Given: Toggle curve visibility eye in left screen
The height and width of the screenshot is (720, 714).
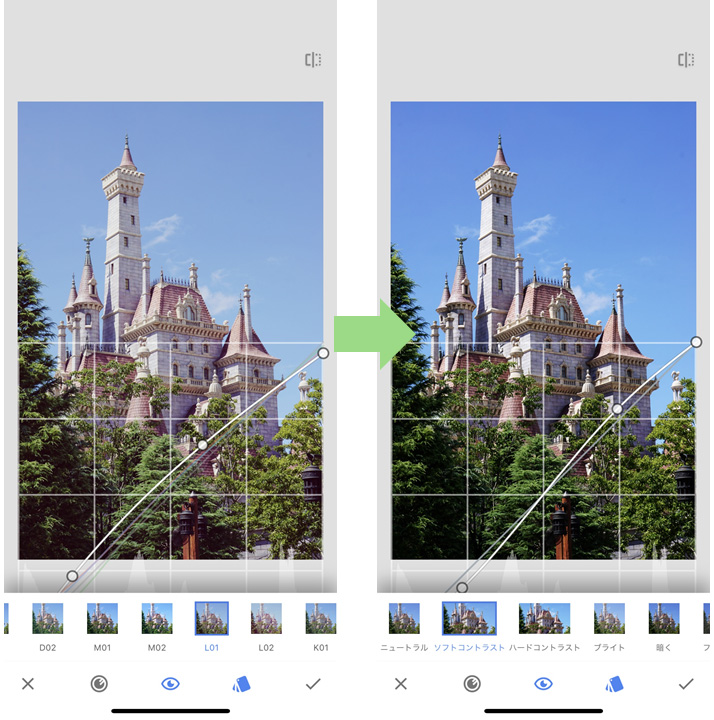Looking at the screenshot, I should click(170, 684).
